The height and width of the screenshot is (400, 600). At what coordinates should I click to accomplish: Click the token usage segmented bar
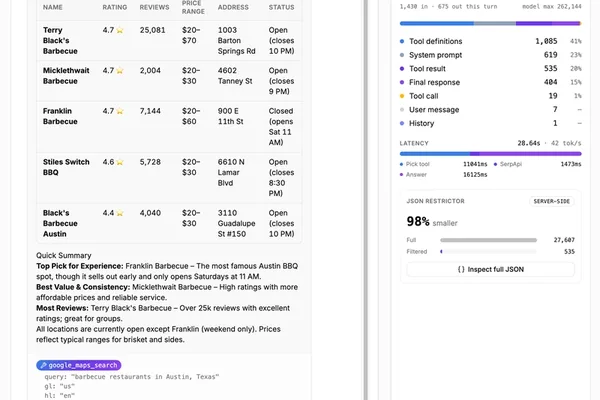[490, 23]
